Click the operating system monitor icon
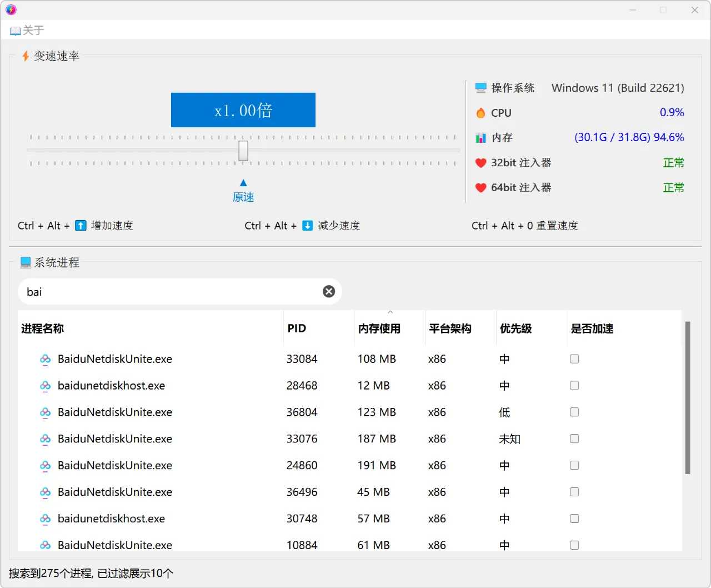Viewport: 711px width, 588px height. 480,88
